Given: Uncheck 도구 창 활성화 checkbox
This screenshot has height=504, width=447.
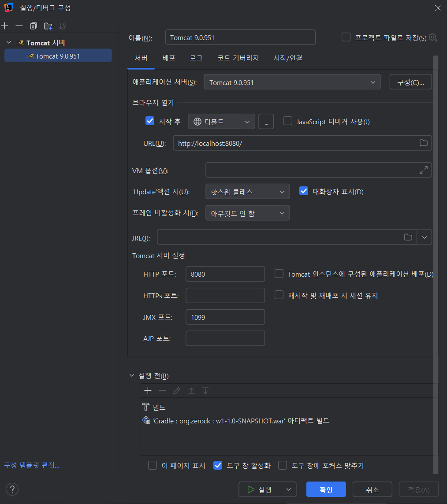Looking at the screenshot, I should point(218,465).
